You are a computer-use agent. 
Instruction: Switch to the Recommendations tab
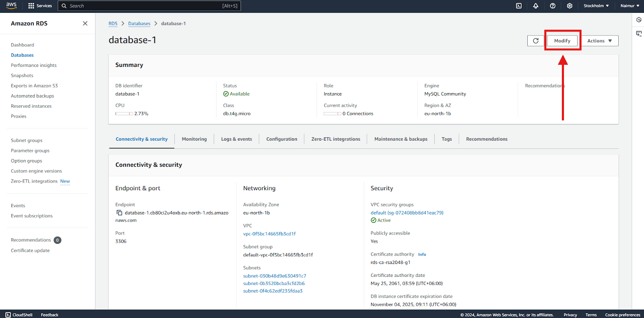click(487, 139)
